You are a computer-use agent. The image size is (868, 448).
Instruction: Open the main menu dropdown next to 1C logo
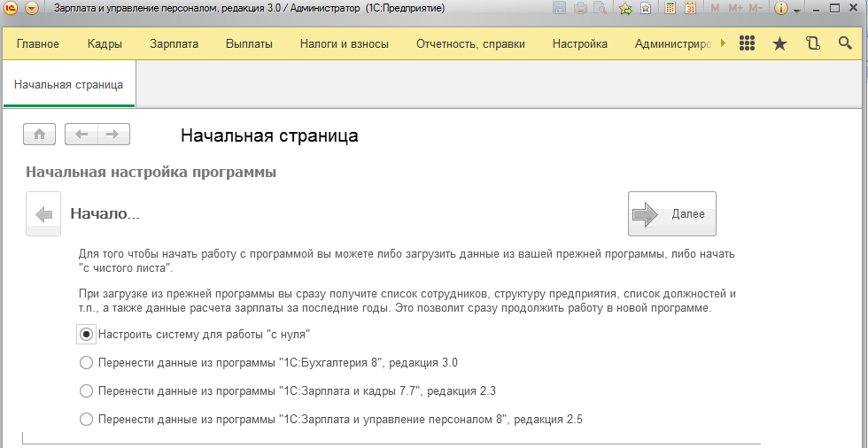click(32, 8)
